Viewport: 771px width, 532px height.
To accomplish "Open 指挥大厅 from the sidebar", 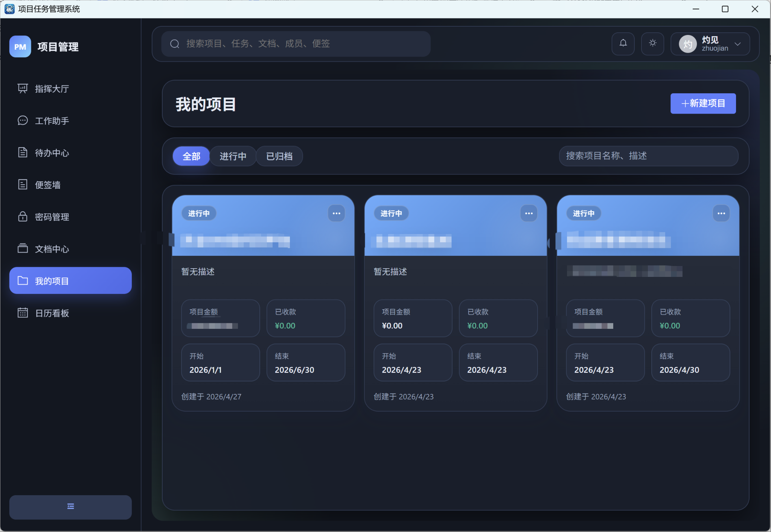I will click(52, 89).
